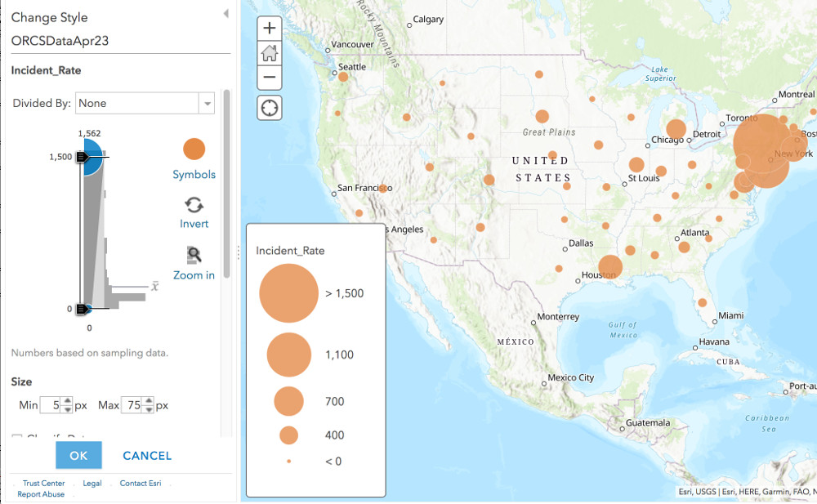Screen dimensions: 817x504
Task: Click the CANCEL button
Action: pos(147,456)
